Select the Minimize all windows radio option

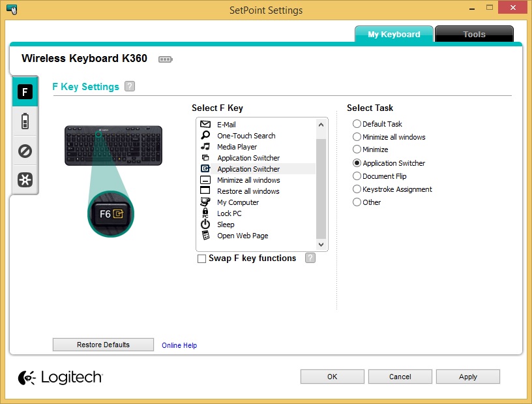[x=357, y=137]
